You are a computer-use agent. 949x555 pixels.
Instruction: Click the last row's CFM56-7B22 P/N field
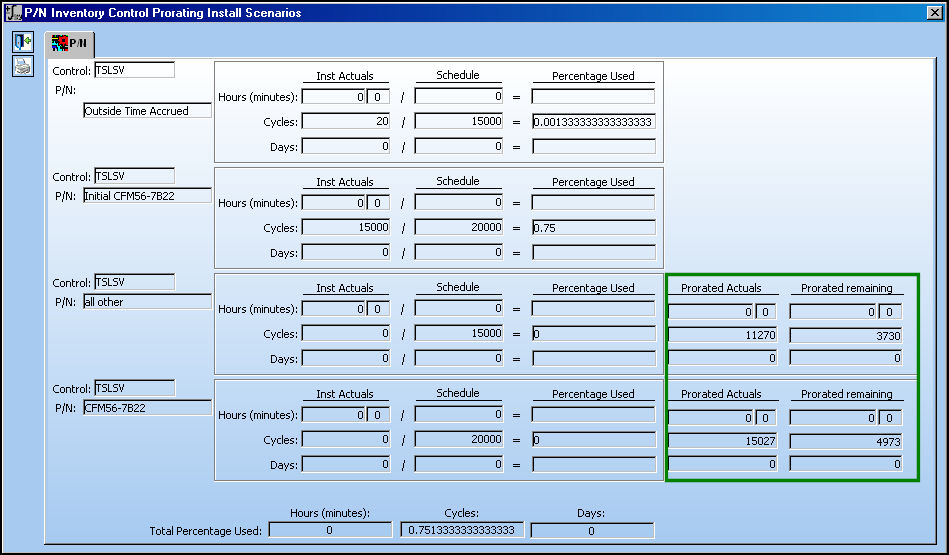147,407
